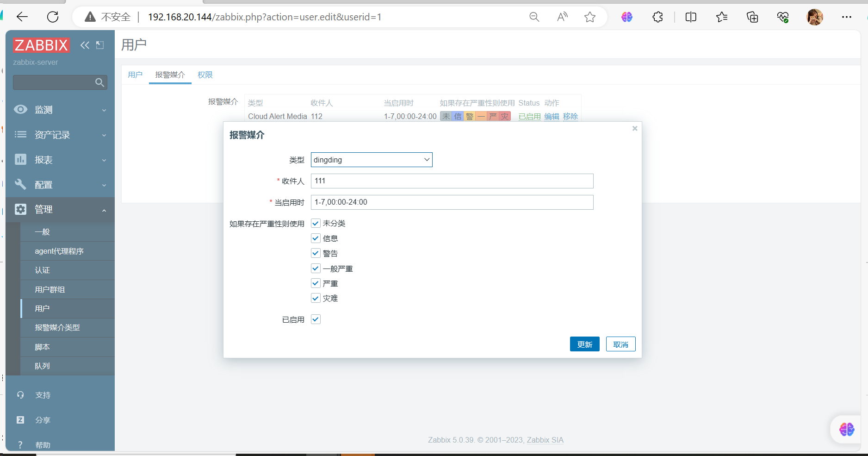Add page to favorites star icon
Image resolution: width=868 pixels, height=456 pixels.
(590, 17)
